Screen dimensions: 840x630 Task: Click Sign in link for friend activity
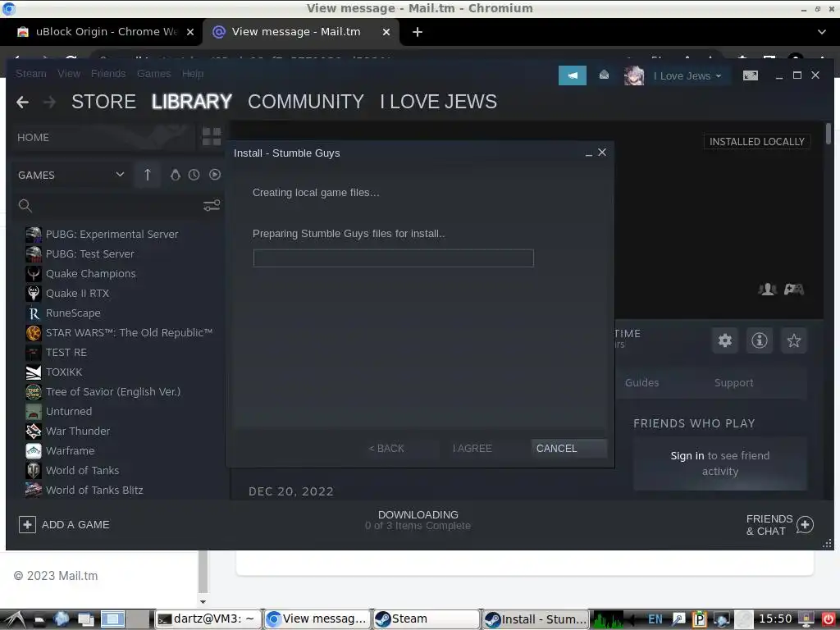coord(687,456)
